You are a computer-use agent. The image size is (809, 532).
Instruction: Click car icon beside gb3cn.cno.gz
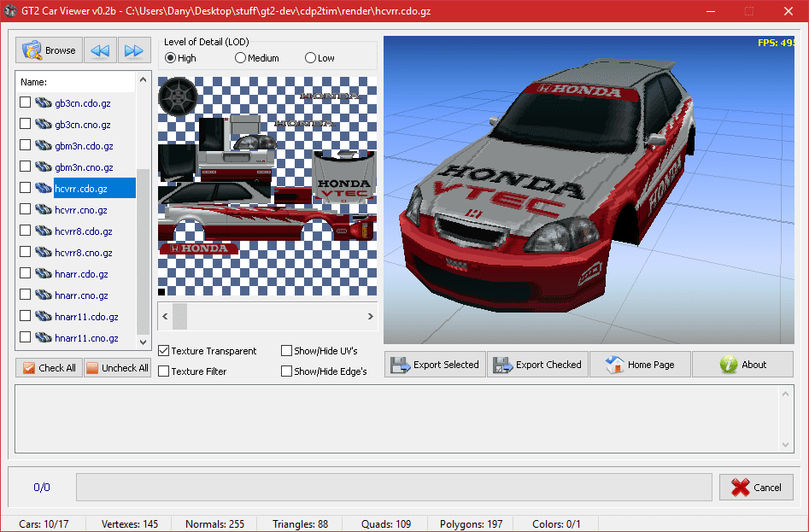point(44,124)
